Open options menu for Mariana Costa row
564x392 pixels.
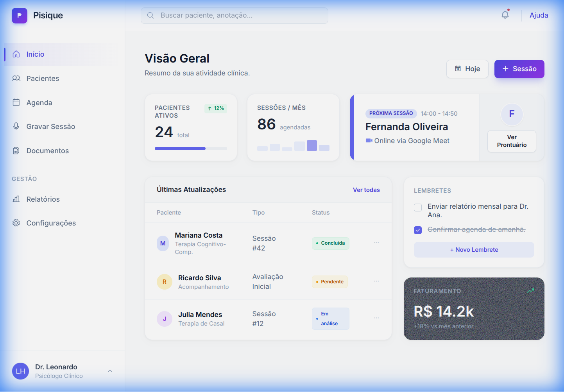[376, 243]
